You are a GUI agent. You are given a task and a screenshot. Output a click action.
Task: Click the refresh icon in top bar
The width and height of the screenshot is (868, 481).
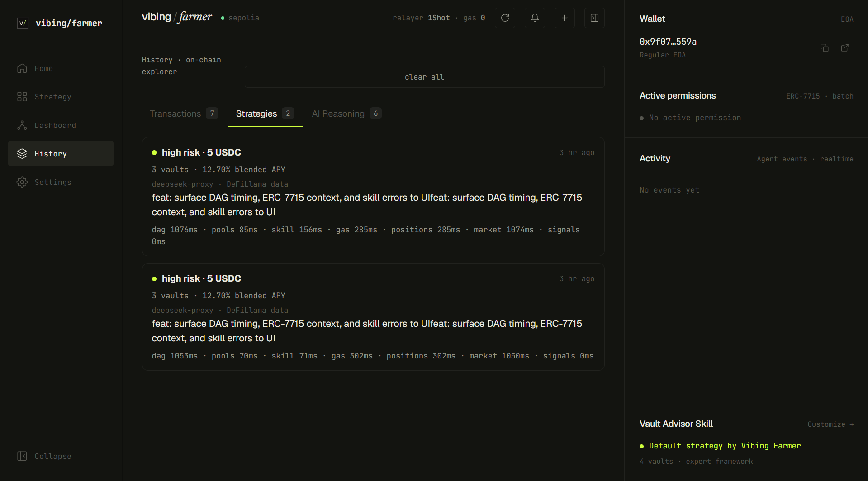tap(505, 18)
